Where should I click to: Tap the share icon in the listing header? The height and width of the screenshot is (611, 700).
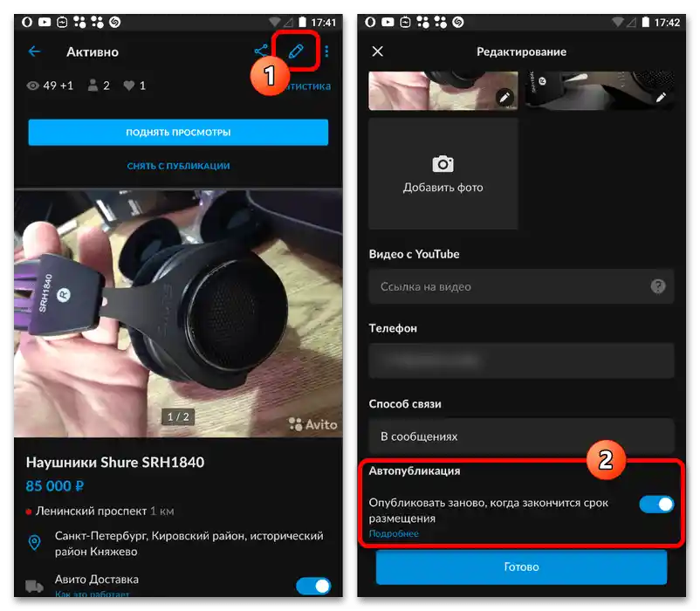pos(261,51)
